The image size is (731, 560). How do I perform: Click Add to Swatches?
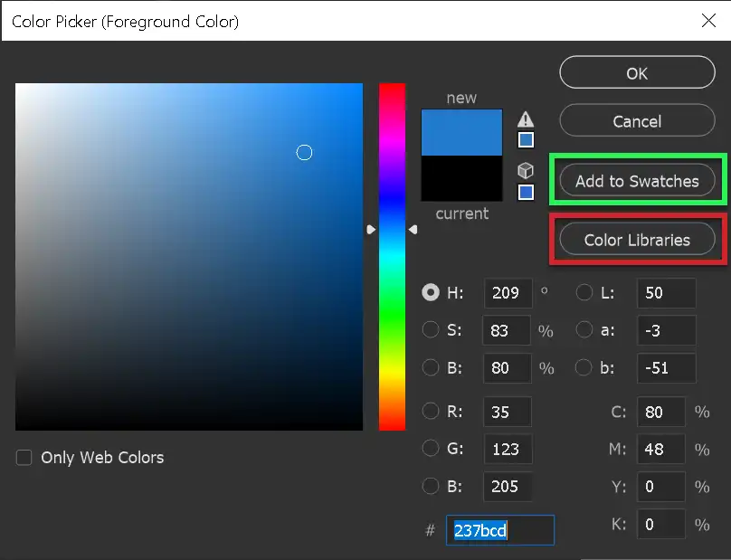636,180
